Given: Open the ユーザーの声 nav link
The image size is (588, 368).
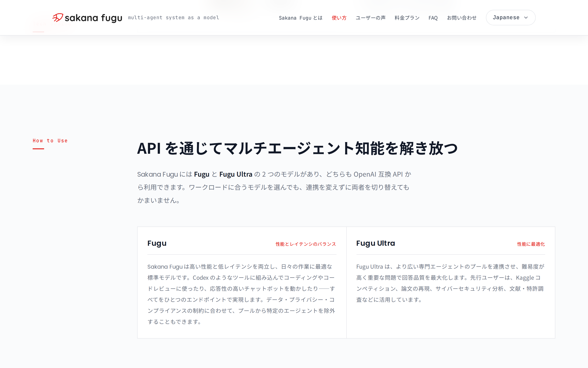Looking at the screenshot, I should [x=371, y=18].
